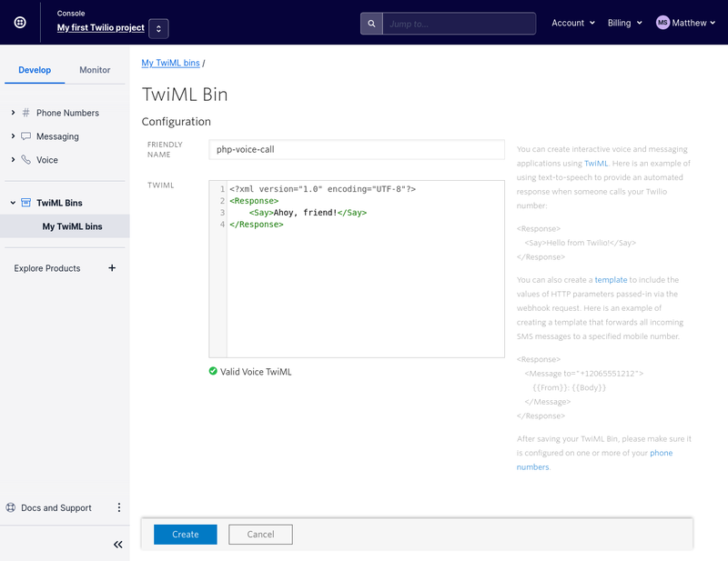
Task: Click the Messaging chat bubble icon
Action: [x=25, y=136]
